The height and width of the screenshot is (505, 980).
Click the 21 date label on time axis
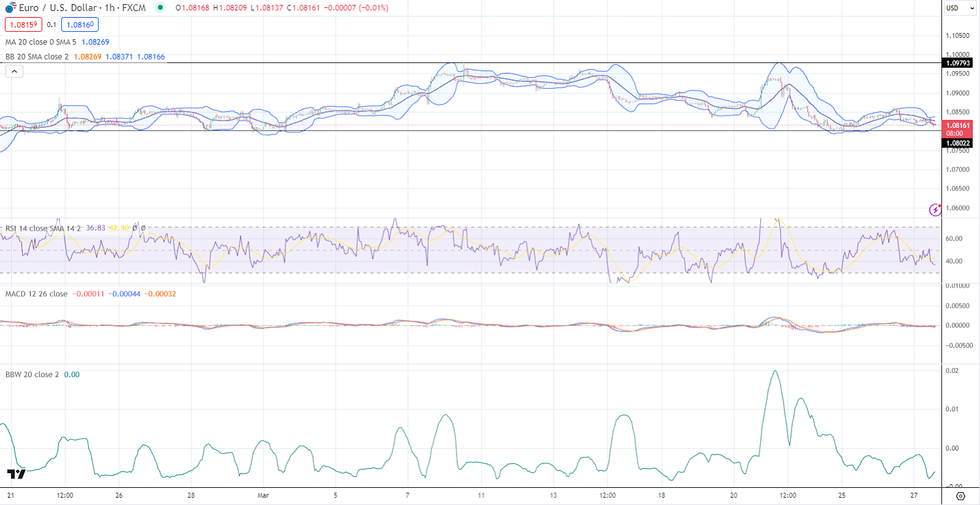pos(10,495)
